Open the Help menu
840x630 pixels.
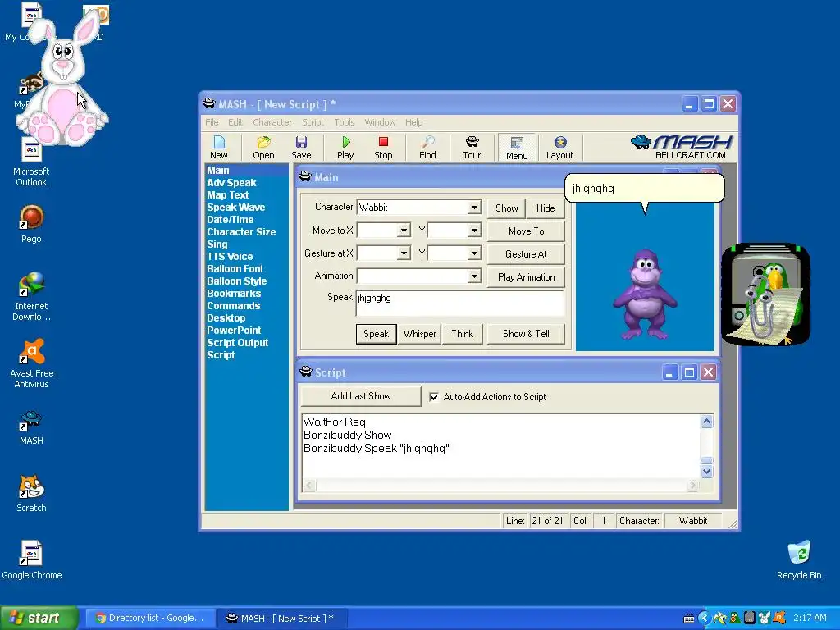coord(413,122)
